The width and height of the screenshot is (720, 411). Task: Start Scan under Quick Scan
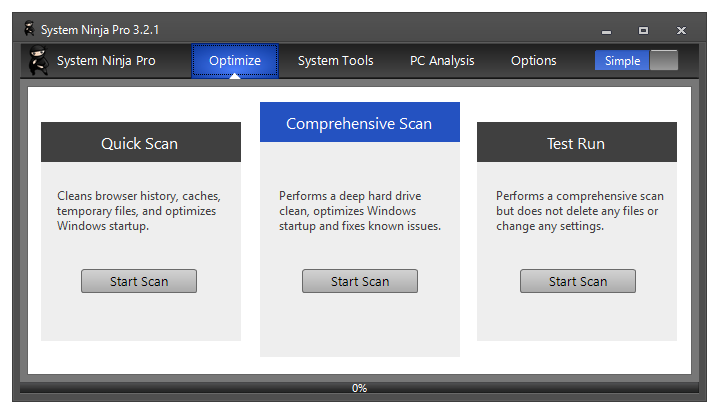(139, 281)
